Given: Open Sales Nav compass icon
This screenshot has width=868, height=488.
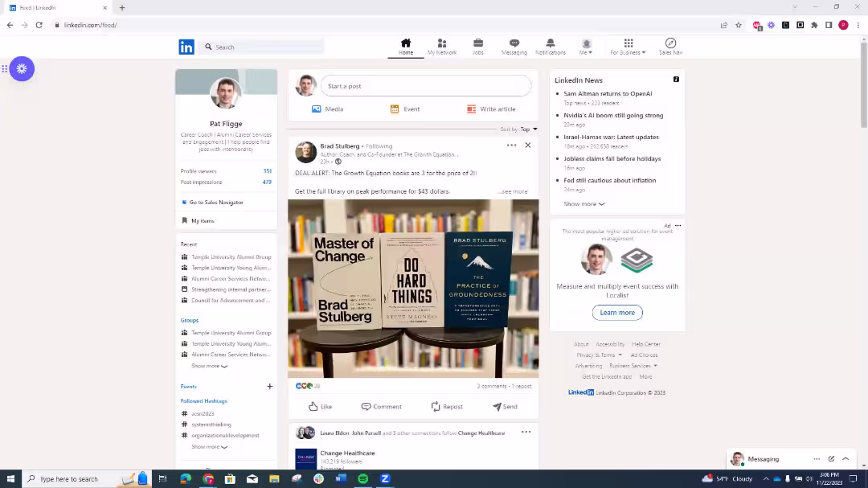Looking at the screenshot, I should pyautogui.click(x=670, y=47).
